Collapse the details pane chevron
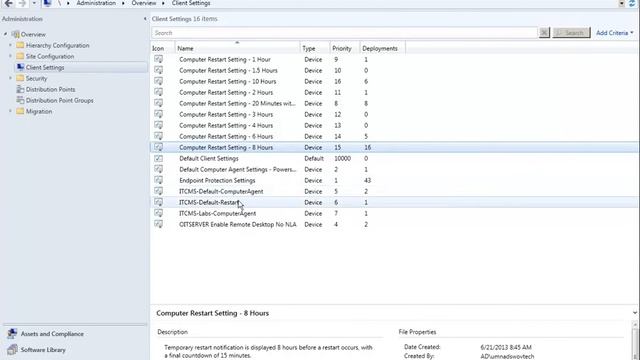Screen dimensions: 640x360 (x=635, y=313)
